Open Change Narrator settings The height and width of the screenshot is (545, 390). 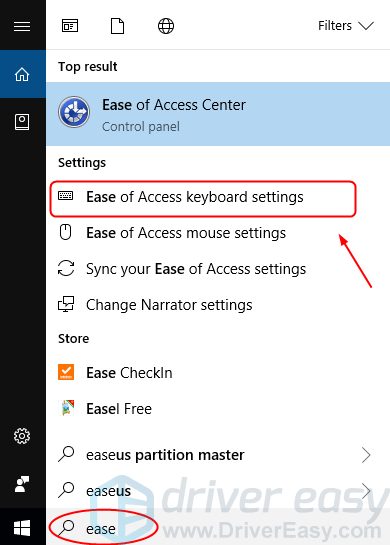218,305
